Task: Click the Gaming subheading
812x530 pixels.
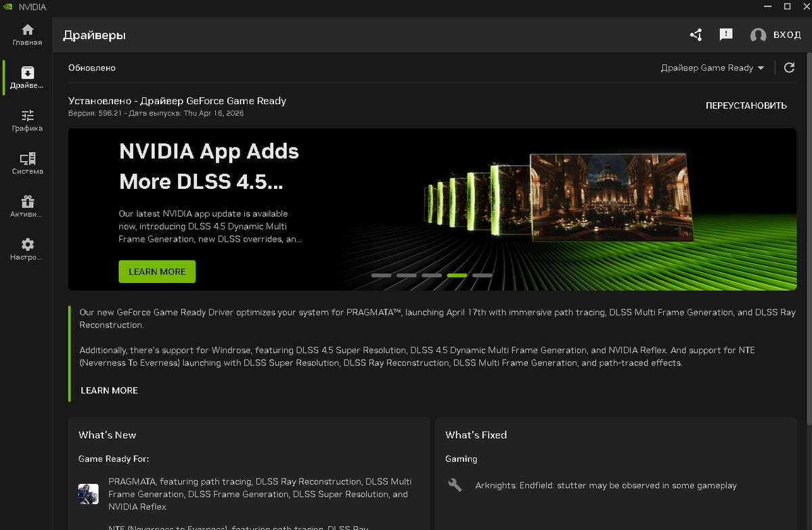Action: (461, 459)
